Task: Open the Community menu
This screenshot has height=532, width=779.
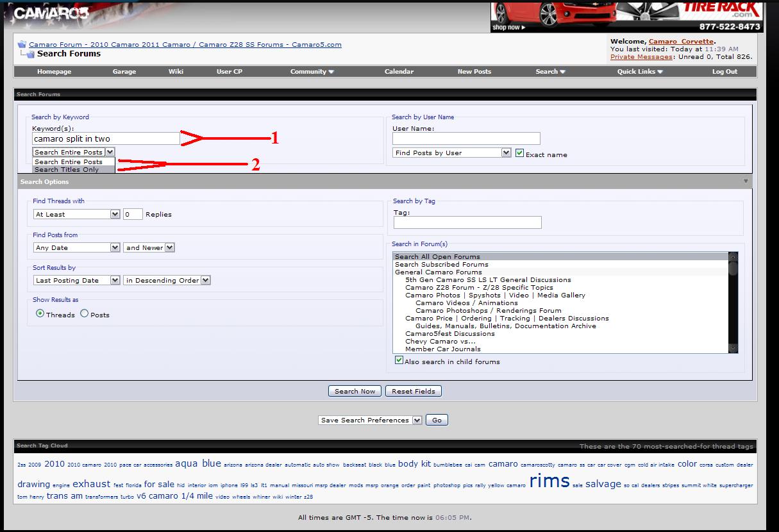Action: pos(312,71)
